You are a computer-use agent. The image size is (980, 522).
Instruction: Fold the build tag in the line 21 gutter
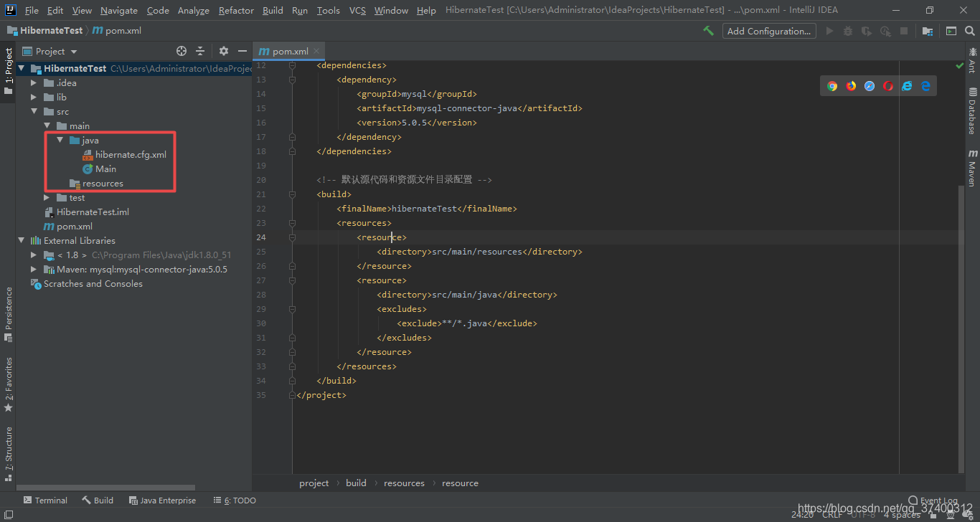pos(292,194)
